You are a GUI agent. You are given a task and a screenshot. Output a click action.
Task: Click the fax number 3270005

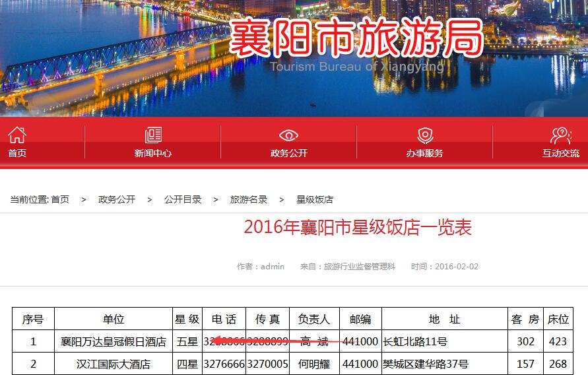point(267,364)
